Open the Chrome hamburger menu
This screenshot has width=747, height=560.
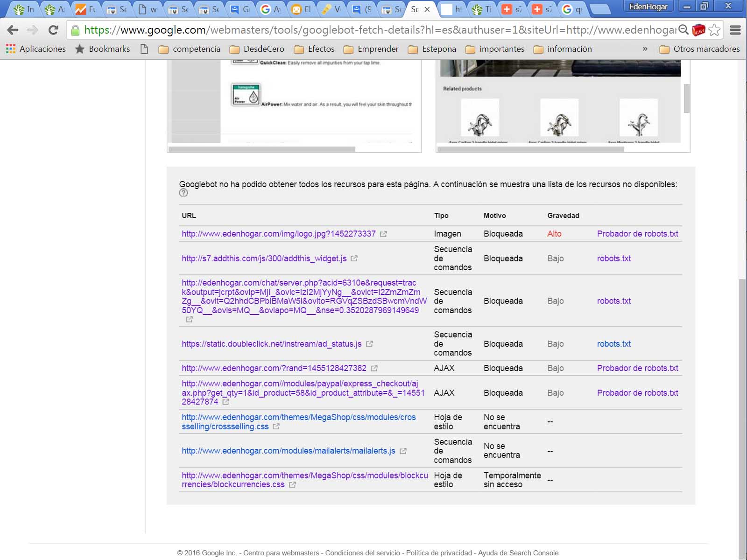click(x=735, y=30)
